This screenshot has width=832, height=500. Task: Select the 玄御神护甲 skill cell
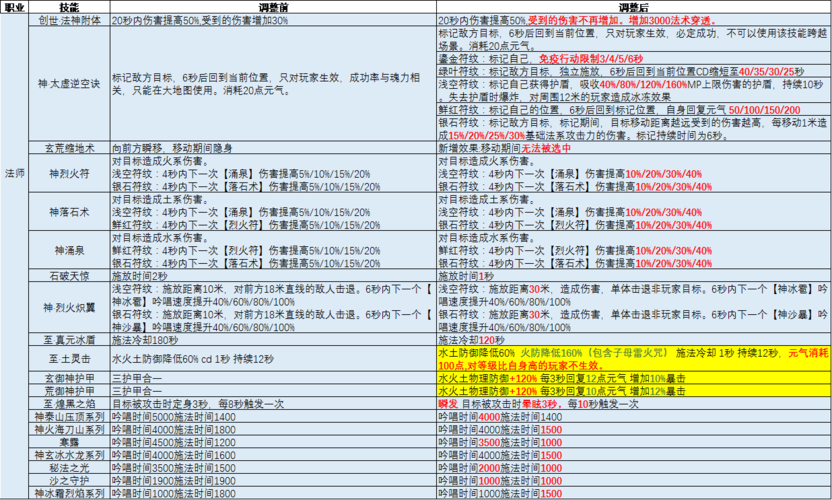pos(70,378)
